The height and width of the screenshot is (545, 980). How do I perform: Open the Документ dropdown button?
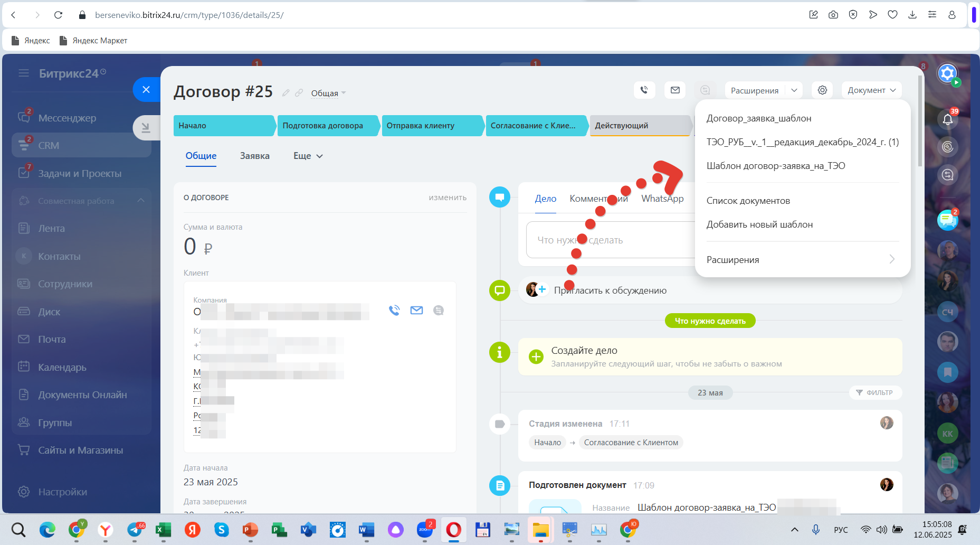pos(871,90)
